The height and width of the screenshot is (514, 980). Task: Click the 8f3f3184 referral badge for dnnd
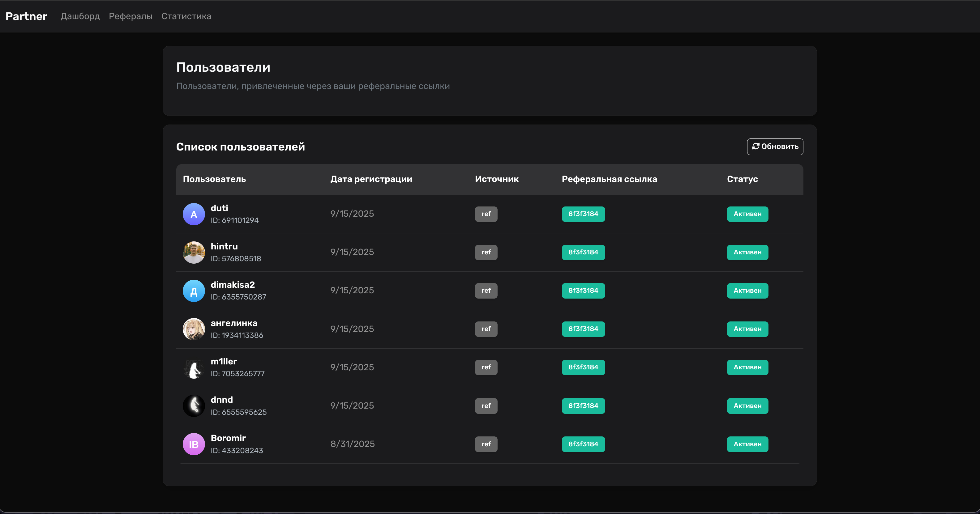click(x=583, y=406)
